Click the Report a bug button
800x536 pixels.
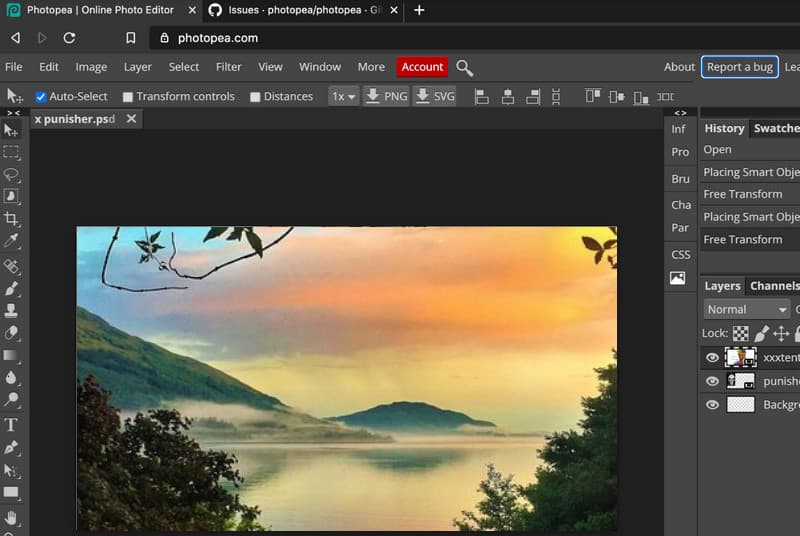click(x=739, y=67)
